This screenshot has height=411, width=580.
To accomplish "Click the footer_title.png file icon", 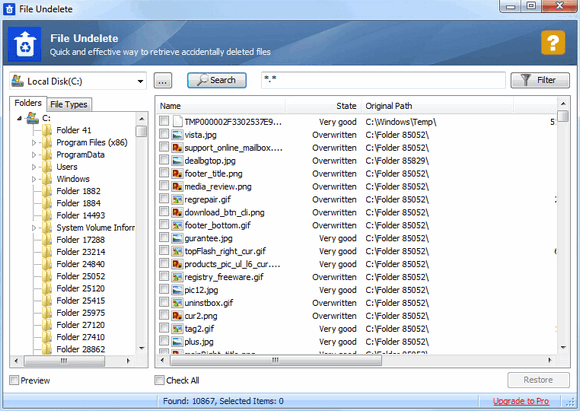I will pyautogui.click(x=178, y=174).
